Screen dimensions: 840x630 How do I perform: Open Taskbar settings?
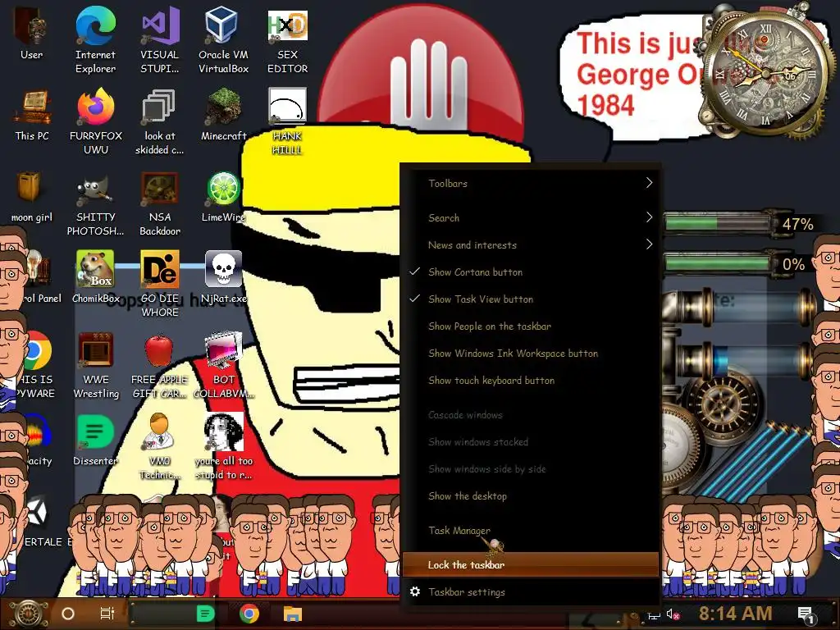[x=531, y=592]
